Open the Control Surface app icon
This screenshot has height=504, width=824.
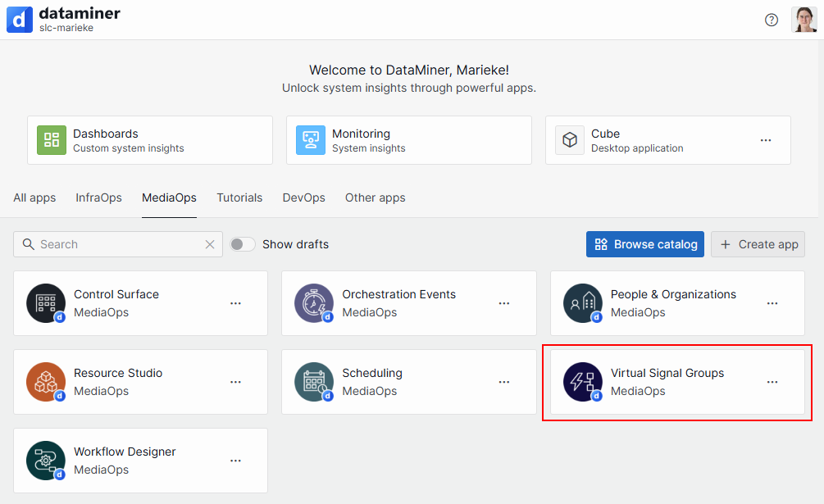(45, 302)
